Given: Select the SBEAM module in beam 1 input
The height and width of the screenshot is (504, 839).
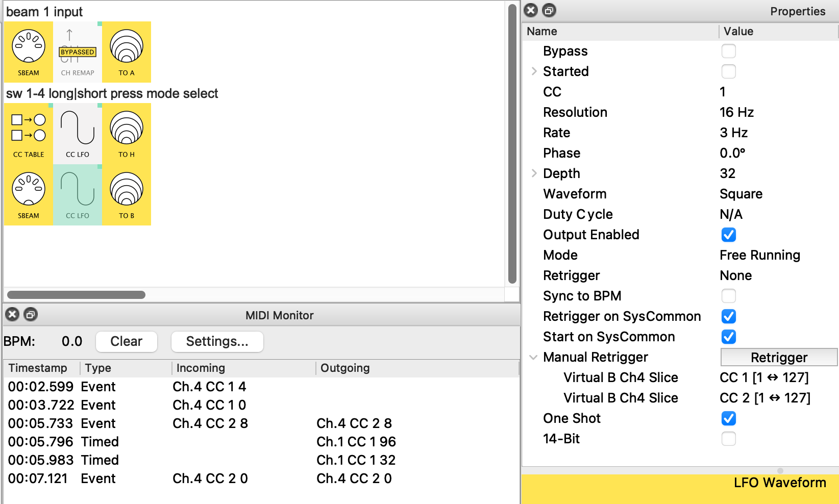Looking at the screenshot, I should [x=29, y=52].
